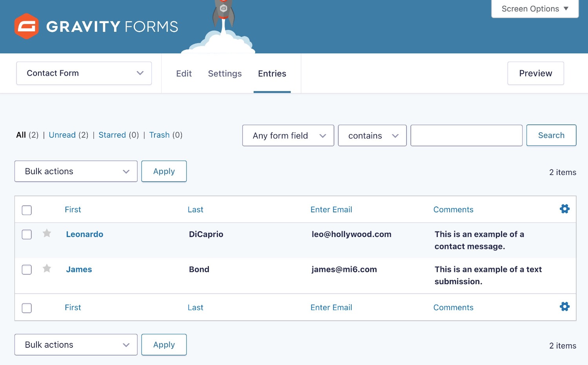Click the Search button
The width and height of the screenshot is (588, 365).
551,135
